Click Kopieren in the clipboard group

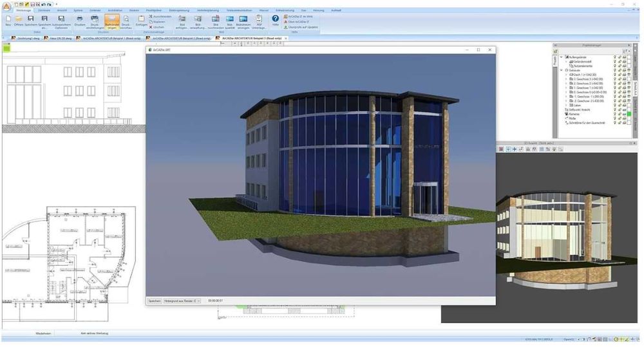click(157, 22)
